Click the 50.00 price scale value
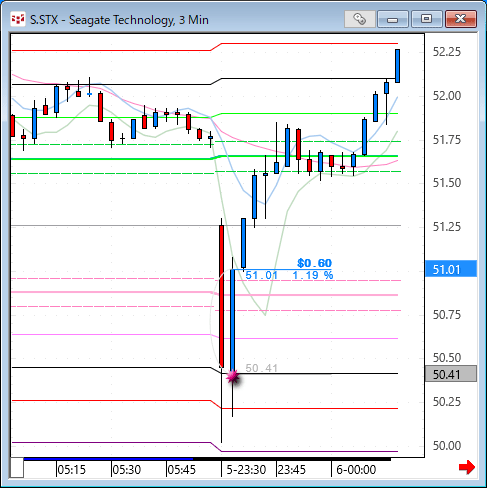The height and width of the screenshot is (488, 487). [x=447, y=446]
